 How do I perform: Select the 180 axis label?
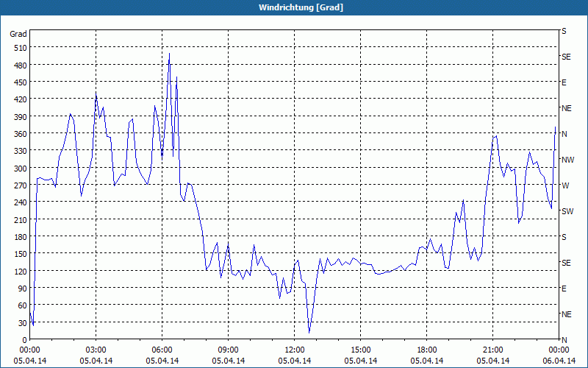[21, 236]
